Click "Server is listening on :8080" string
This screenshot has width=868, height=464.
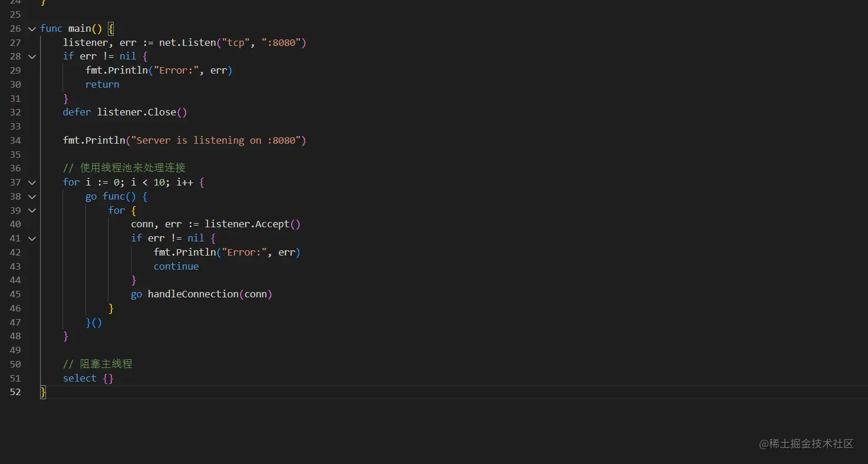[216, 140]
